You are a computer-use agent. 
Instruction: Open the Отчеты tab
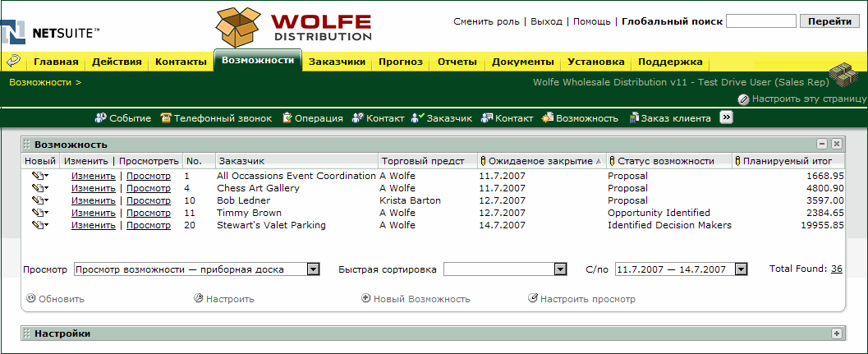[x=457, y=62]
